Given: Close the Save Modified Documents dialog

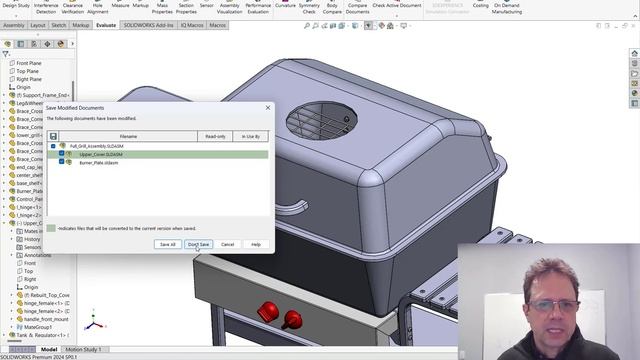Looking at the screenshot, I should point(268,108).
